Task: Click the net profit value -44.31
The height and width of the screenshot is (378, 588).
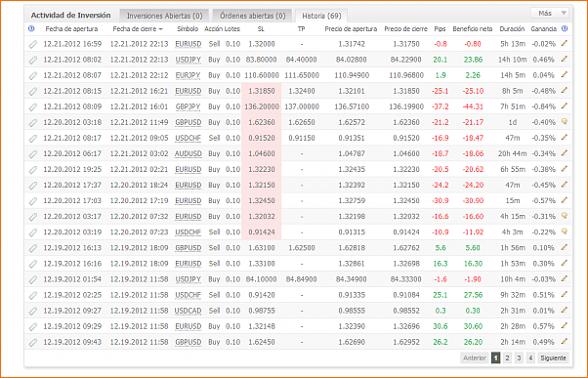Action: 473,106
